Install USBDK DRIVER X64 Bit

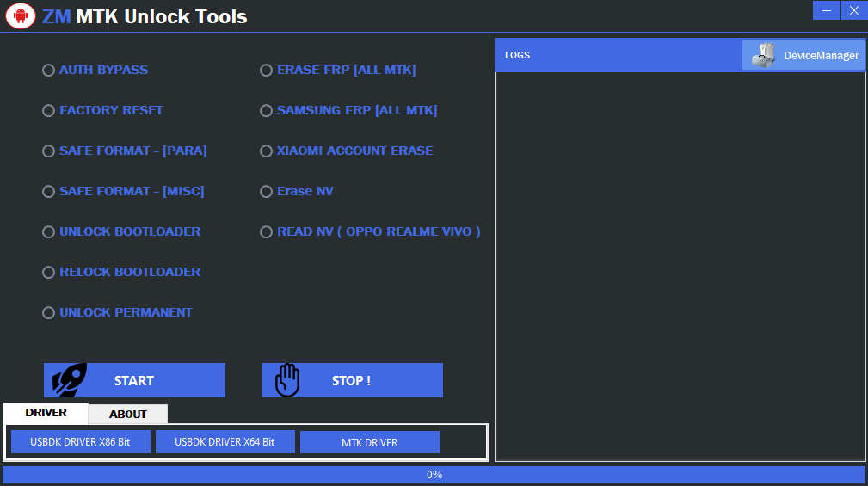click(225, 442)
